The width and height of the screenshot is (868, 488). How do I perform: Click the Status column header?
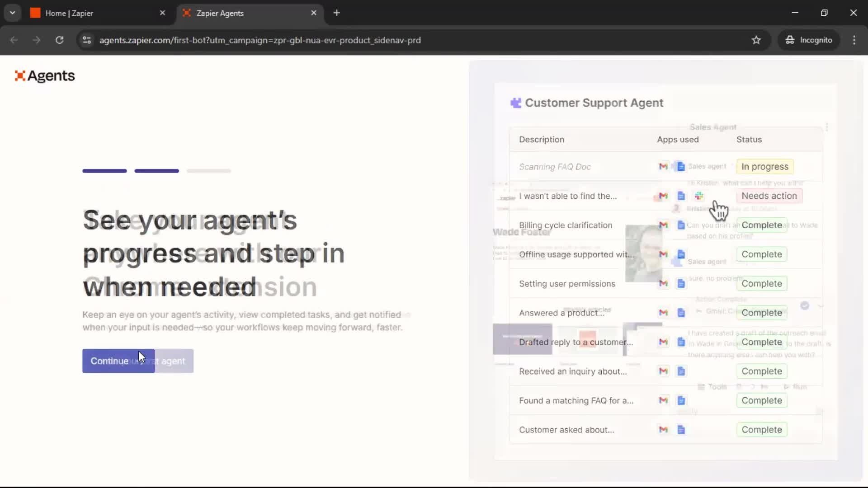click(749, 140)
